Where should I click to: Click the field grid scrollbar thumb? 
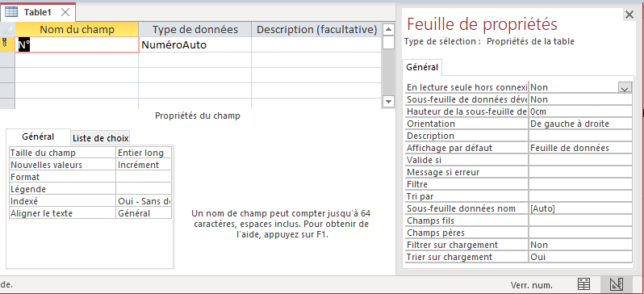388,43
